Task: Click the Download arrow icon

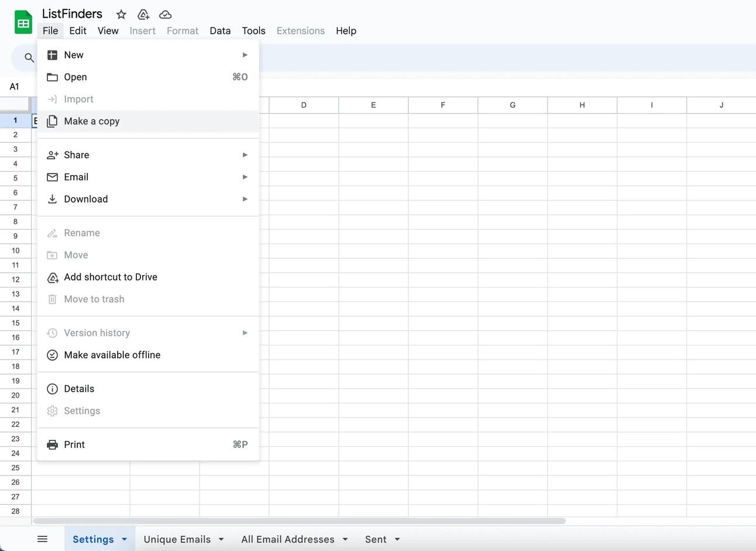Action: coord(52,199)
